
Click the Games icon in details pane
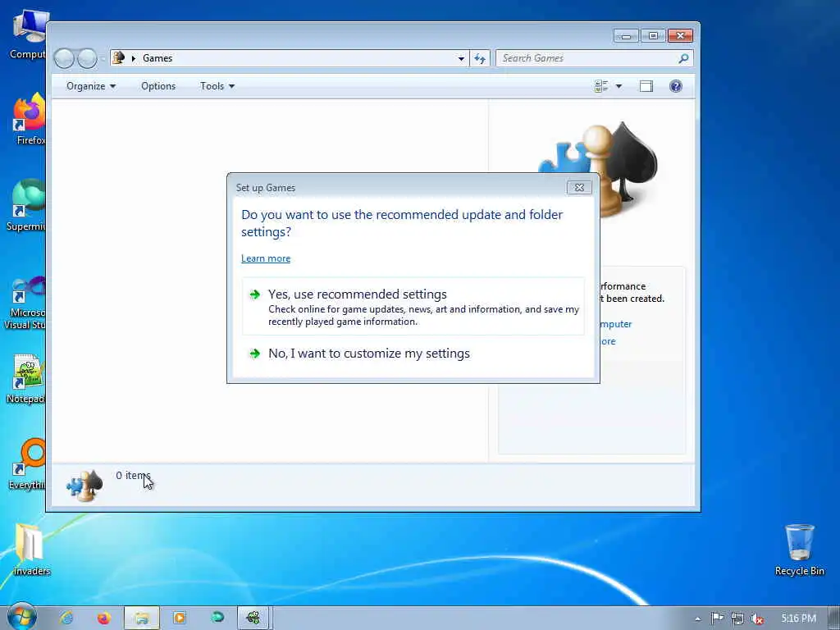click(x=84, y=486)
